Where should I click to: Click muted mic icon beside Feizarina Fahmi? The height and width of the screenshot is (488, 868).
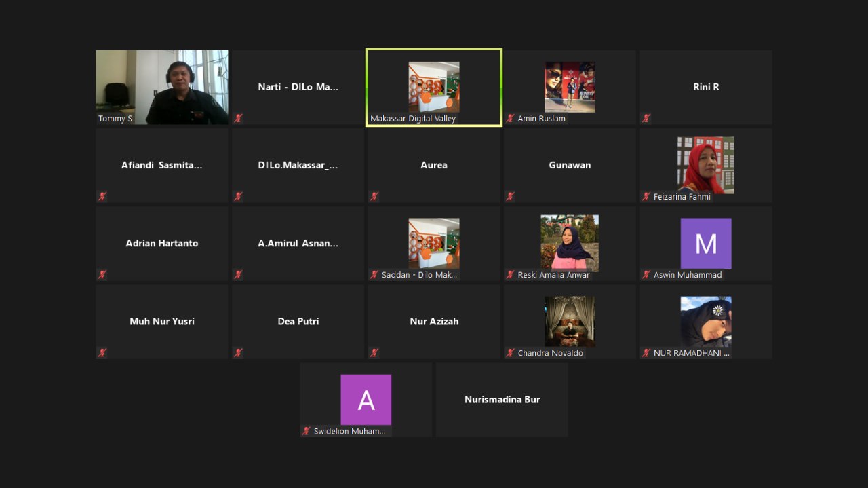point(646,197)
